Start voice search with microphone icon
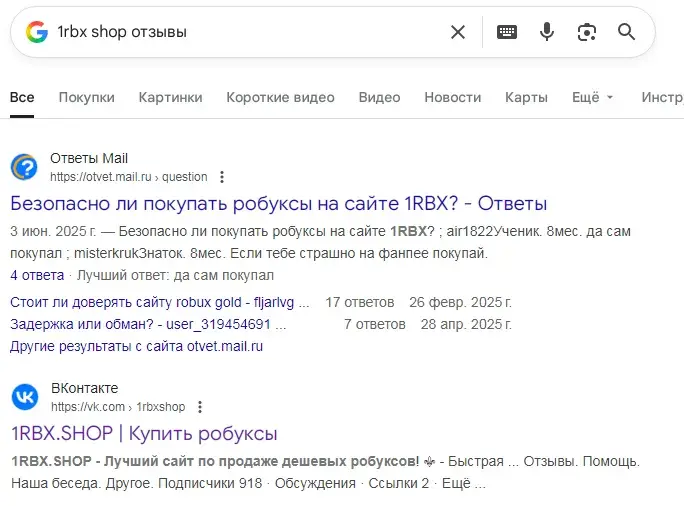Screen dimensions: 684x506 click(x=547, y=32)
